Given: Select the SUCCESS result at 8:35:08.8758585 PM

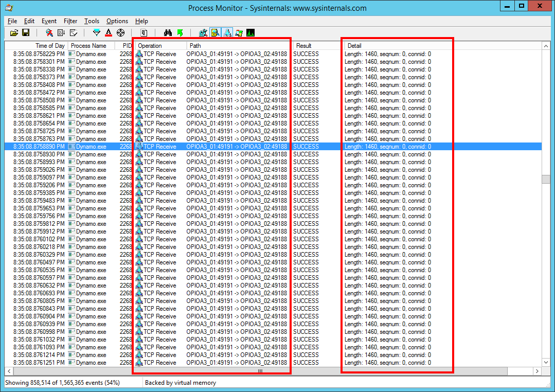Looking at the screenshot, I should 306,108.
